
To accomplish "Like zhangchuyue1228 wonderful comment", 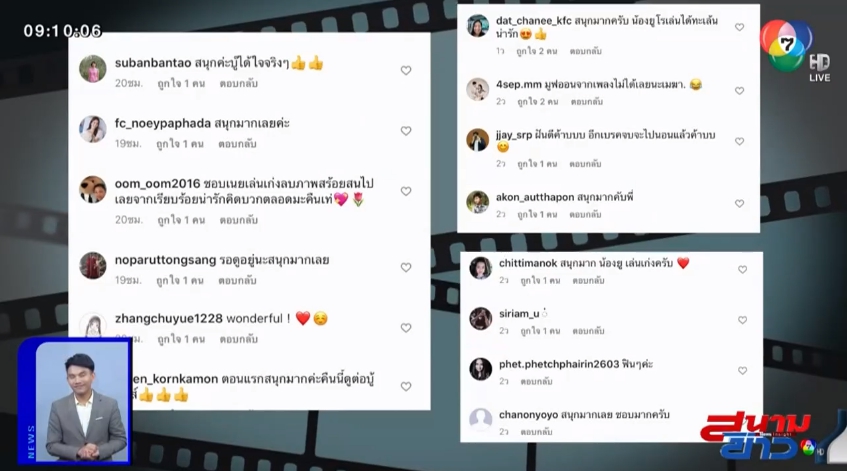I will (x=406, y=328).
